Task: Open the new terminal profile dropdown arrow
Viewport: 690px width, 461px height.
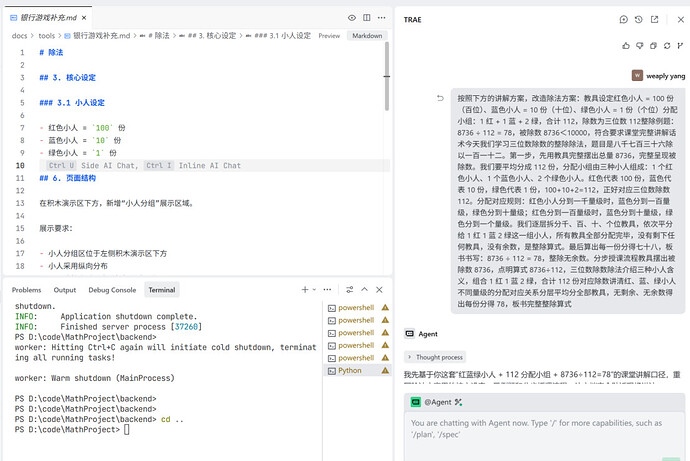Action: (x=314, y=289)
